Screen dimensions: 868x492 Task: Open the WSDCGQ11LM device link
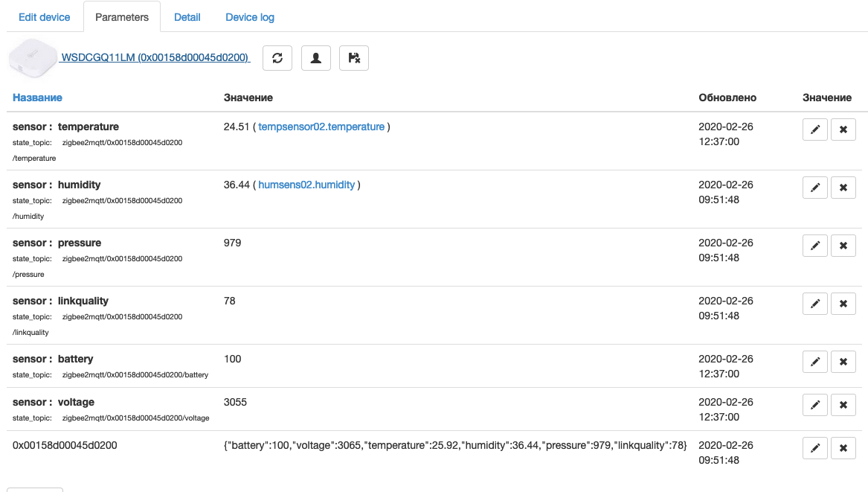click(x=155, y=57)
